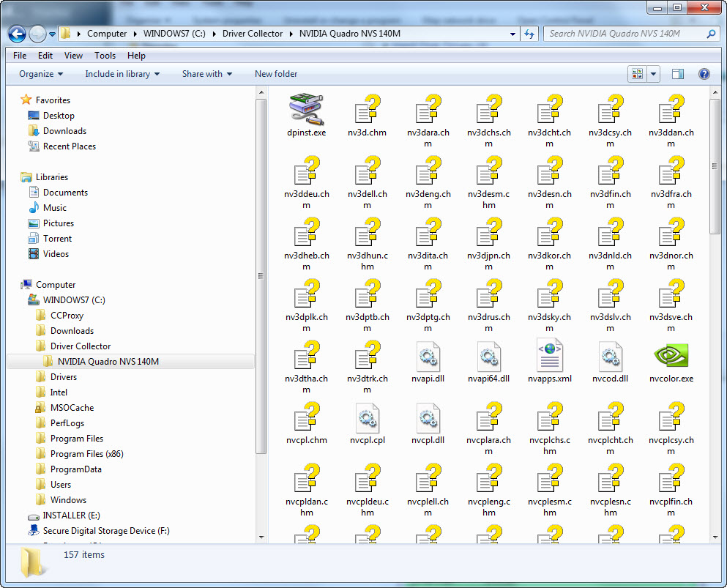Open the Help menu
This screenshot has width=727, height=588.
pos(136,56)
